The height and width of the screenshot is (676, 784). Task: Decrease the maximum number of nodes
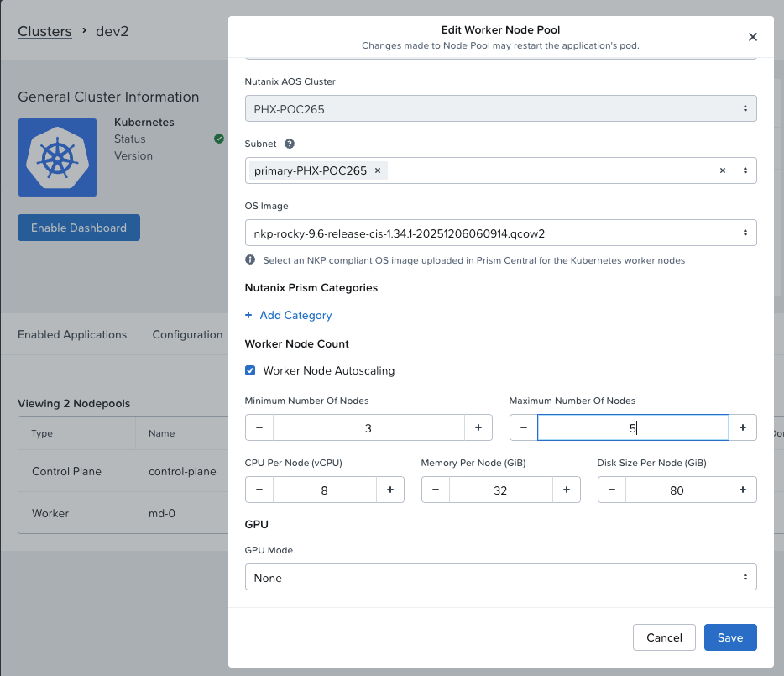coord(523,427)
